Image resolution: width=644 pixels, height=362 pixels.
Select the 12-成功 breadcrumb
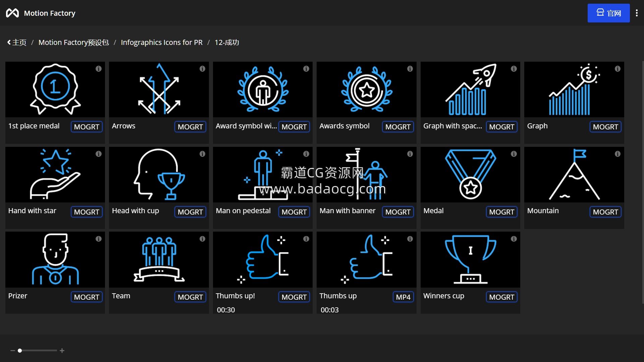coord(227,43)
